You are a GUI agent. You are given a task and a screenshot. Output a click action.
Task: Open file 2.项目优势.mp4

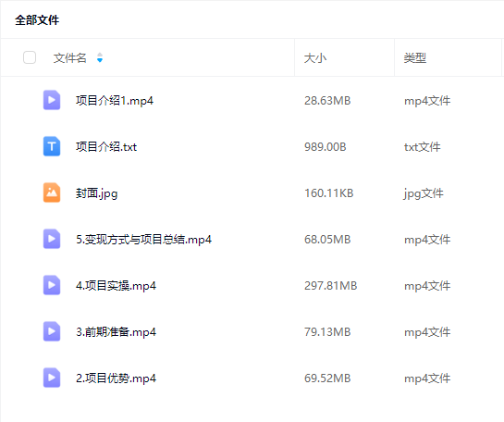(x=116, y=379)
